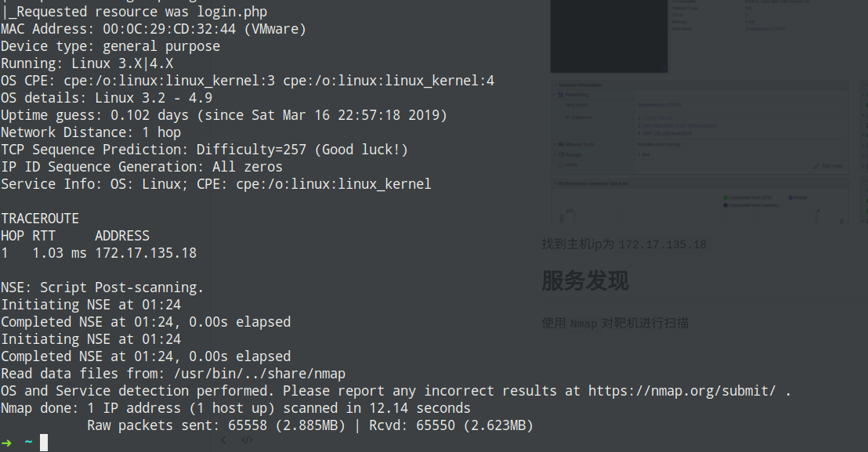Collapse the Performance summary last hour panel
Viewport: 868px width, 452px height.
point(555,183)
